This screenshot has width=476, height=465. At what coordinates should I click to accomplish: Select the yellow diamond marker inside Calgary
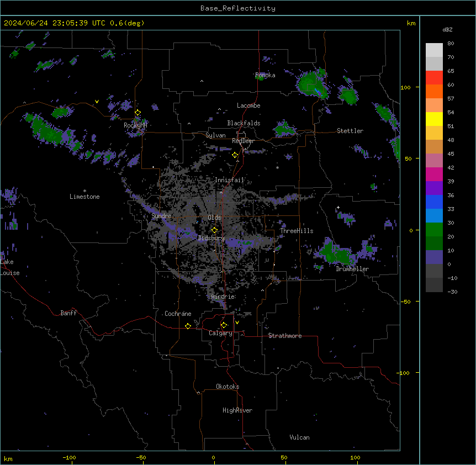pos(224,325)
